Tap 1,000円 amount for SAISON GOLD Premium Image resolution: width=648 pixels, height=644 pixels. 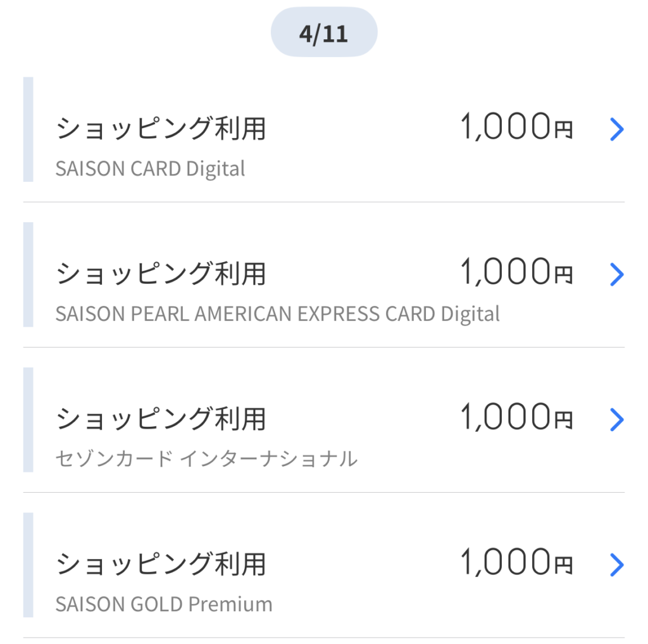516,562
